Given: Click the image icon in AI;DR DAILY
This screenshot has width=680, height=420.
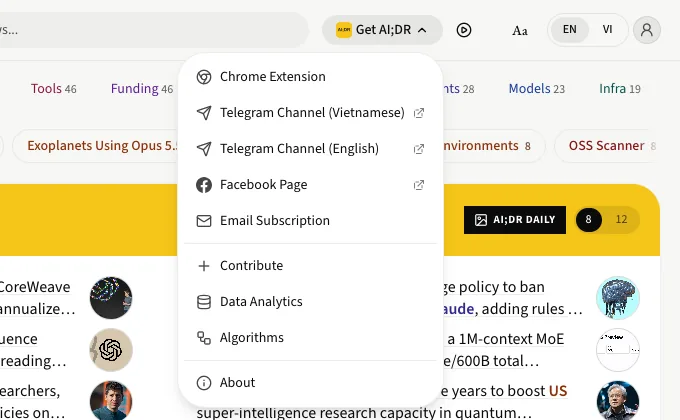Looking at the screenshot, I should pos(481,220).
